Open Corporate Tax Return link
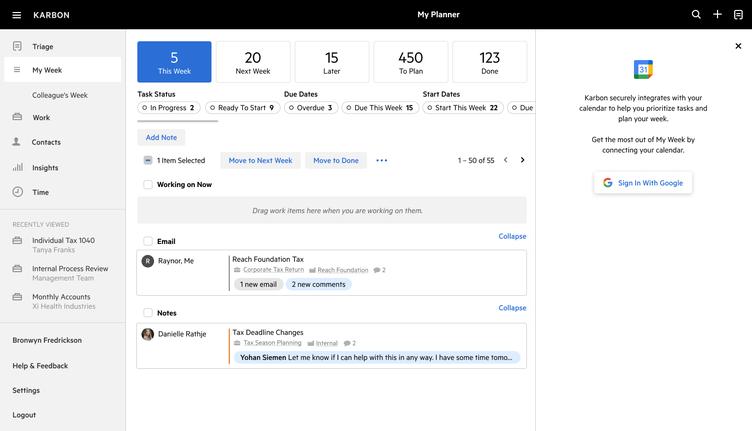 pyautogui.click(x=273, y=270)
